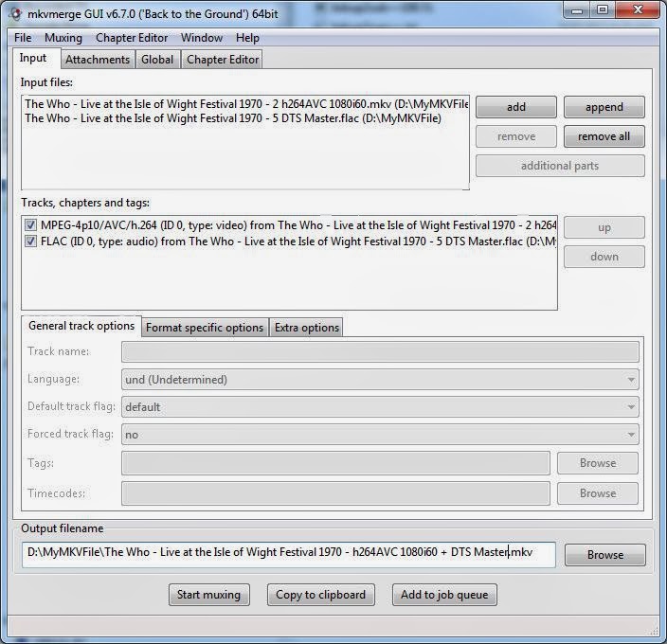Screen dimensions: 667x644
Task: Click the append button
Action: point(604,107)
